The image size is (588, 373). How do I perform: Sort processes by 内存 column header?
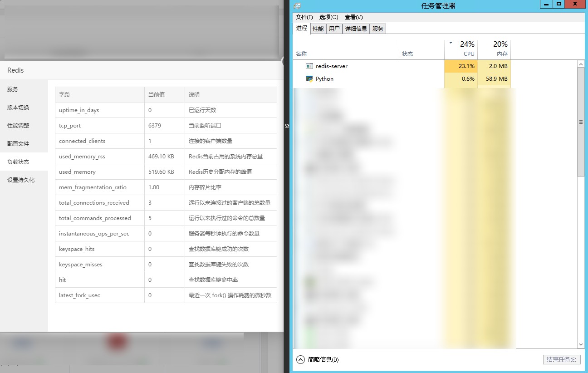[494, 49]
